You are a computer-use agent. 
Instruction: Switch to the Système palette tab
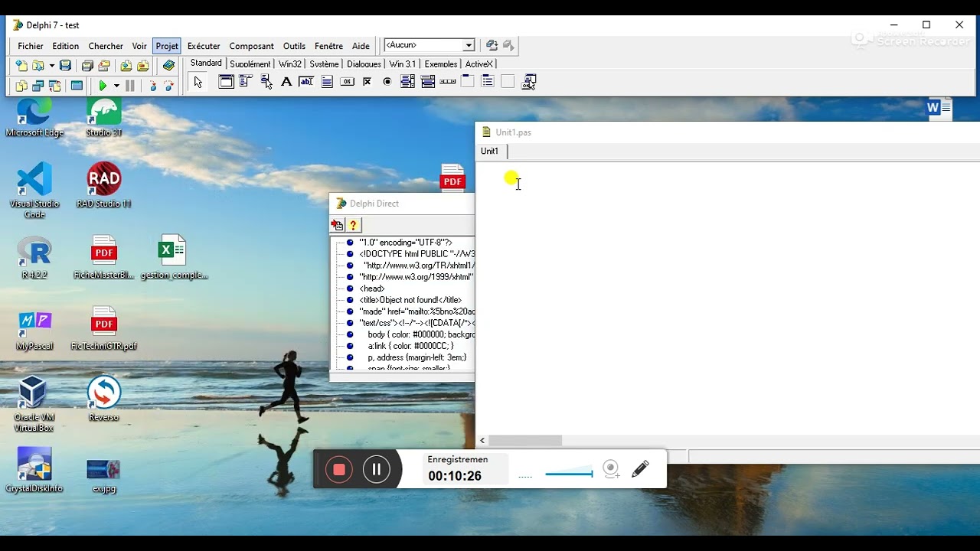pos(325,64)
